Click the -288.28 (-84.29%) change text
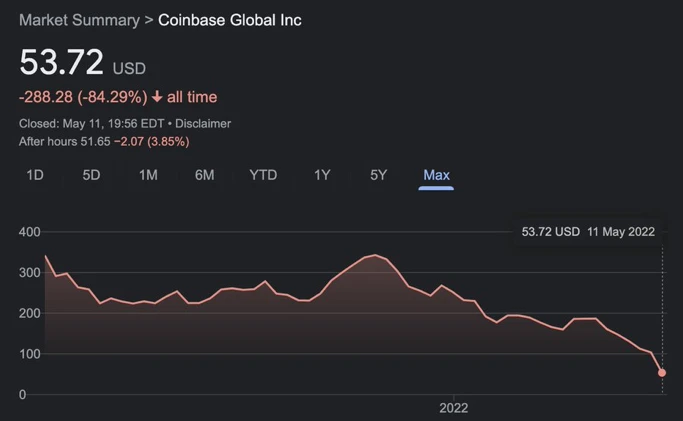Image resolution: width=683 pixels, height=421 pixels. [82, 97]
